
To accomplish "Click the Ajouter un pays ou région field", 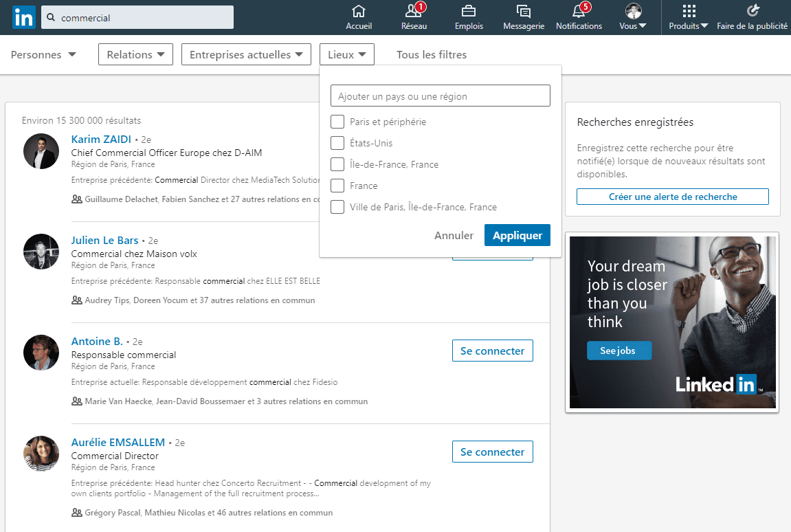I will click(x=440, y=96).
